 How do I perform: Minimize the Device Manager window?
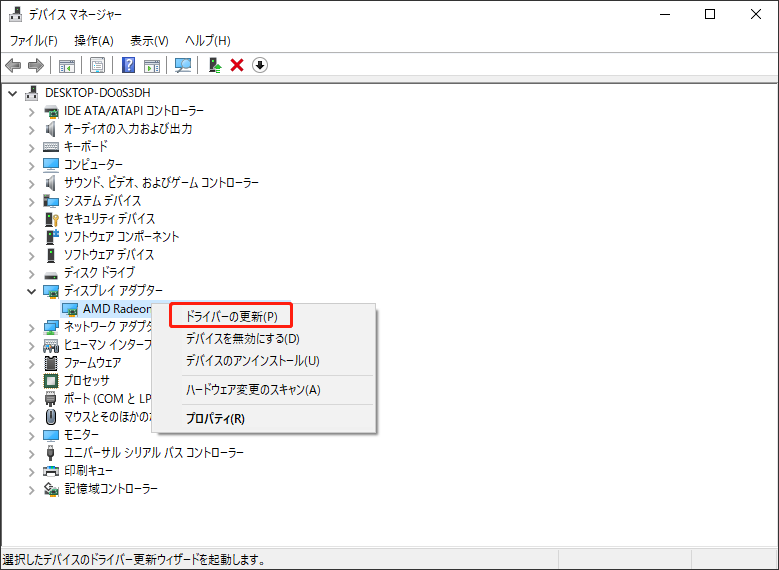pos(665,14)
